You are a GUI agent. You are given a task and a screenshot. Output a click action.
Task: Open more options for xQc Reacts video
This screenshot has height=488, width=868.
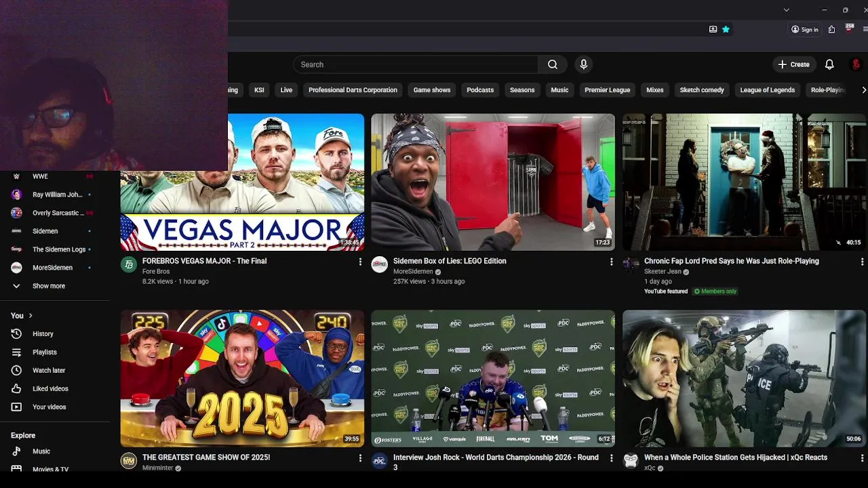(862, 458)
